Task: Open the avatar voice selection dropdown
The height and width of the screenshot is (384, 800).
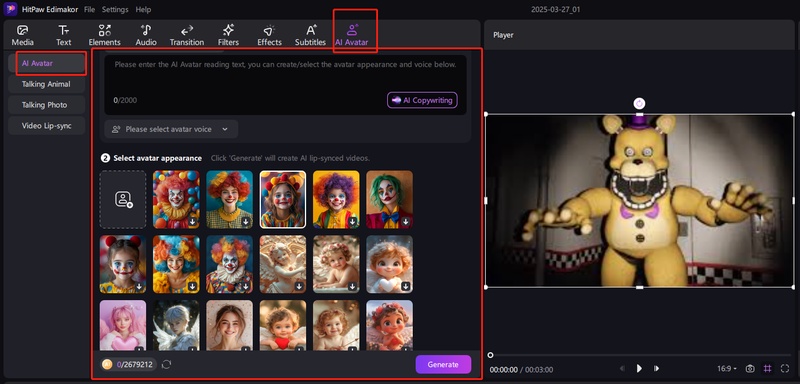Action: 171,129
